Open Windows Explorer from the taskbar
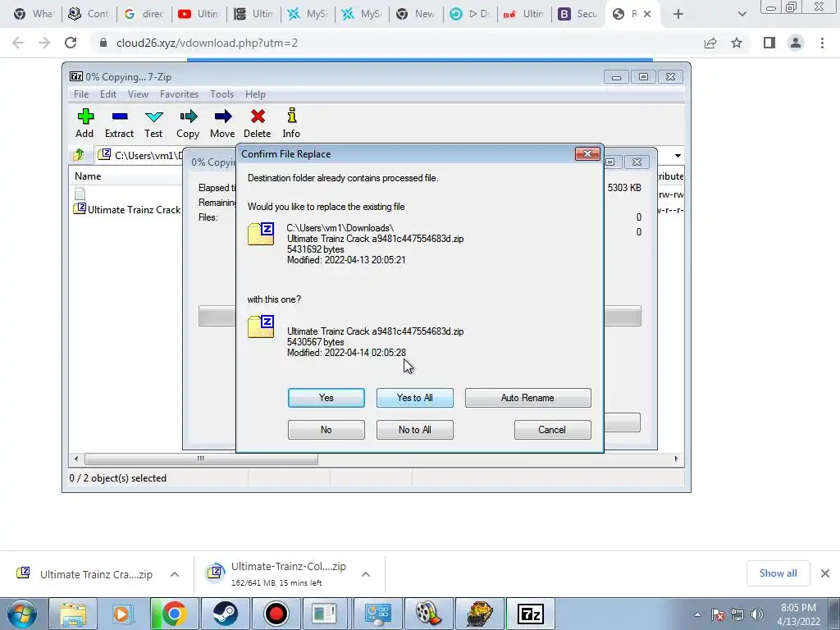 point(73,614)
